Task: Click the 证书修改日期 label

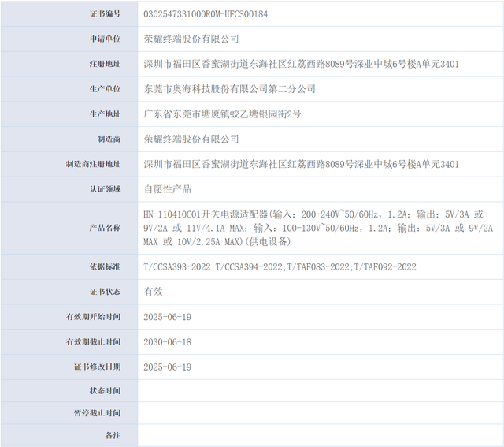Action: 98,367
